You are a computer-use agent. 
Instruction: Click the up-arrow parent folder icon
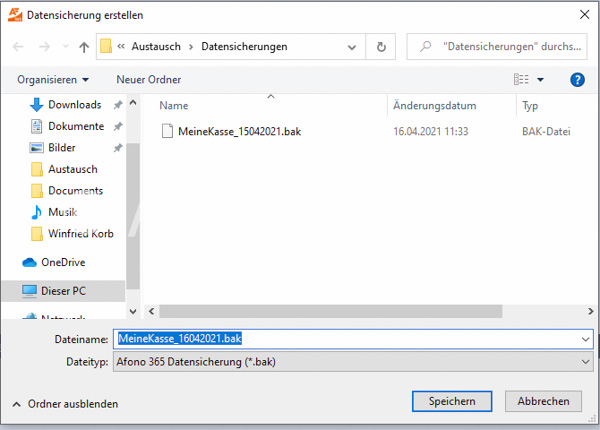tap(84, 47)
